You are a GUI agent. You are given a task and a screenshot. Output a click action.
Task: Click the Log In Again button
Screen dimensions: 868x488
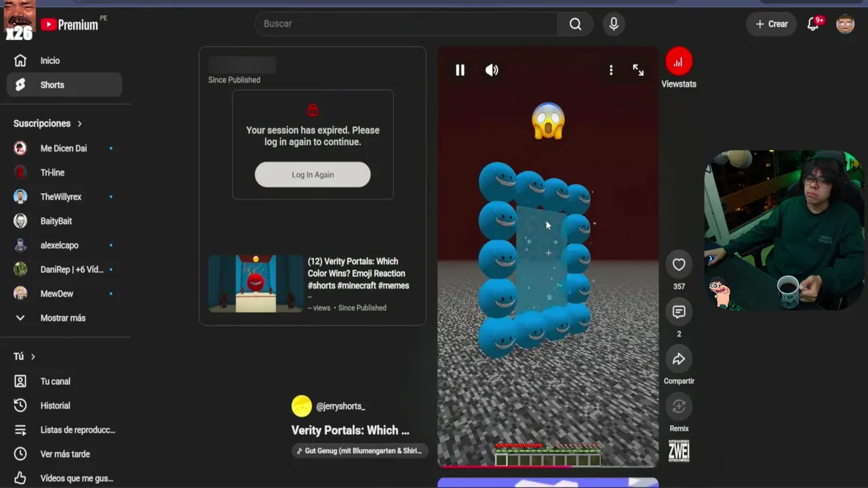(313, 175)
